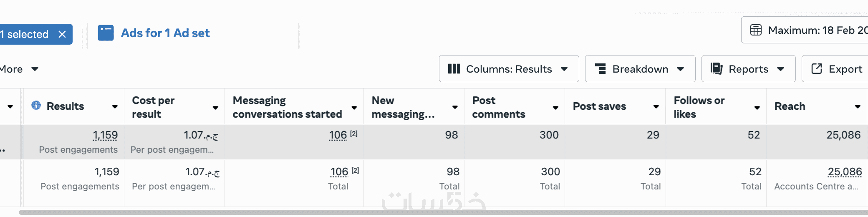Click the X on the 1 selected chip

pos(62,34)
